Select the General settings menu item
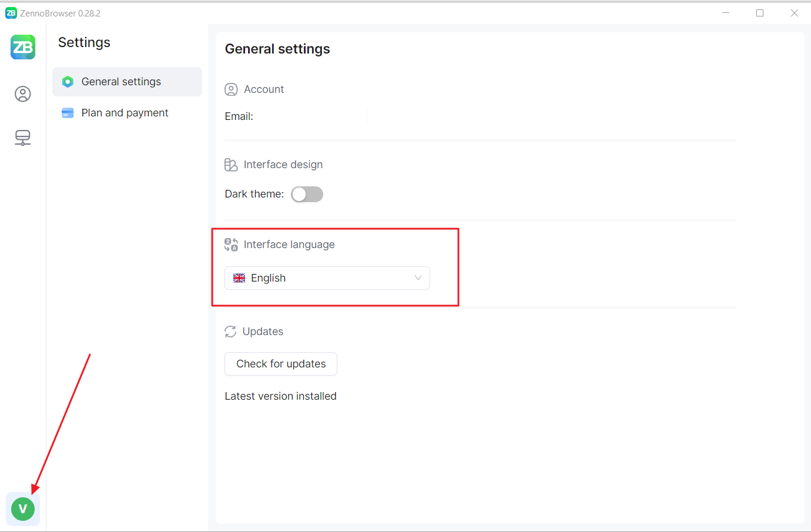 pyautogui.click(x=121, y=82)
